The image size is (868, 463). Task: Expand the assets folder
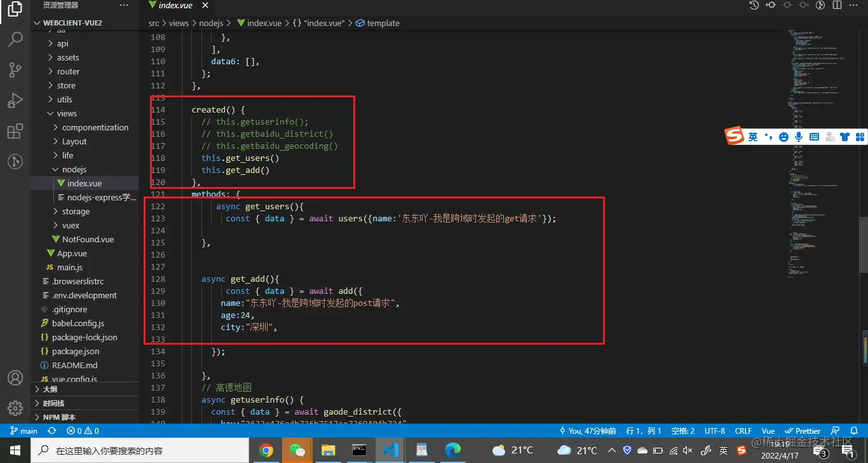coord(85,57)
